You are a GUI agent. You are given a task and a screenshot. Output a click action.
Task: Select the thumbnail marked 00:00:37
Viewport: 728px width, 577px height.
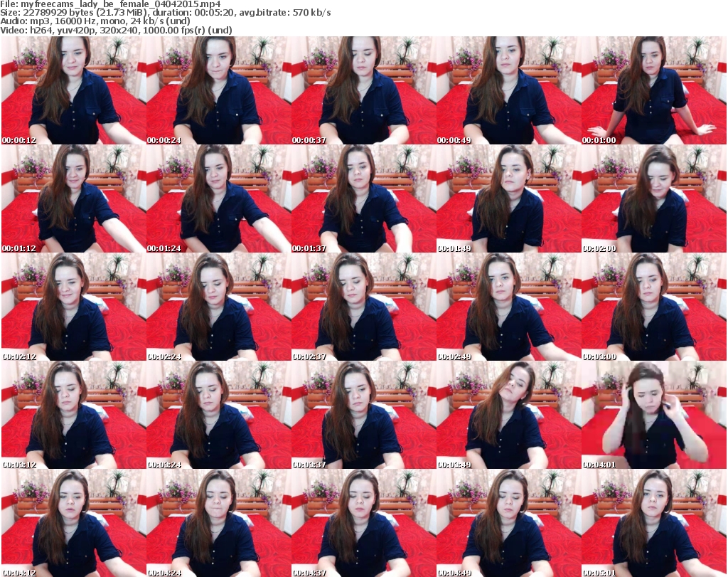363,90
